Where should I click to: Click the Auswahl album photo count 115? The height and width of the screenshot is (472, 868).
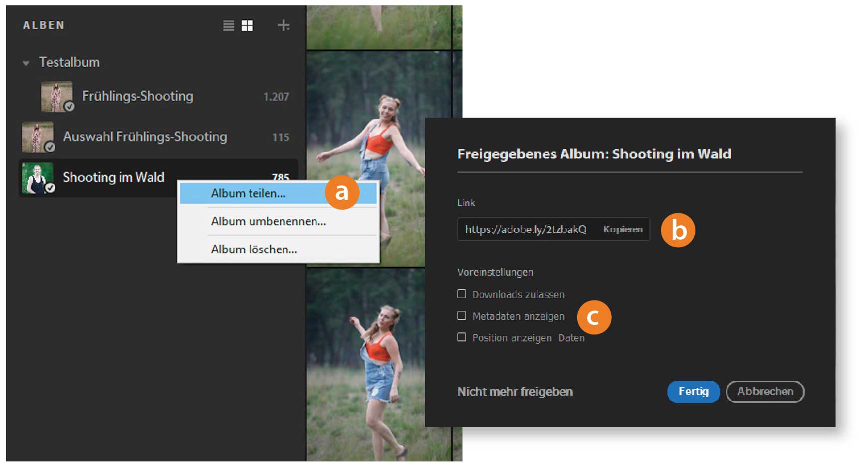click(x=281, y=137)
